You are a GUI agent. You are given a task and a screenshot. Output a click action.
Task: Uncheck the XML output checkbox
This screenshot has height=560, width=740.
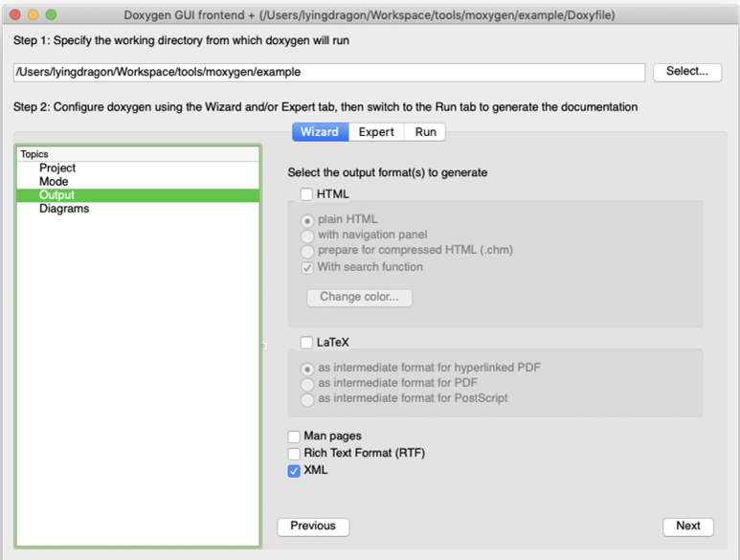(x=294, y=471)
